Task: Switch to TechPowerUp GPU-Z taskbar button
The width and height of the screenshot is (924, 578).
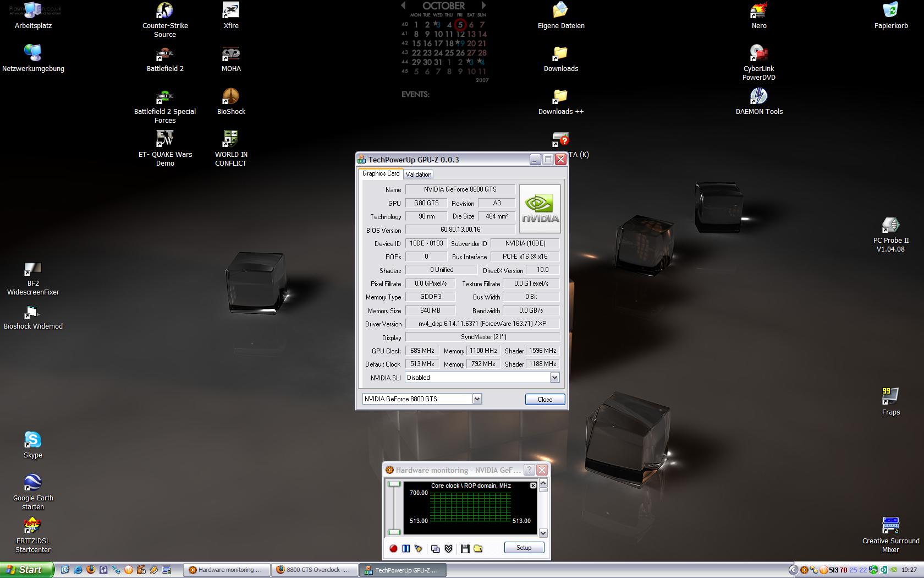Action: 403,570
